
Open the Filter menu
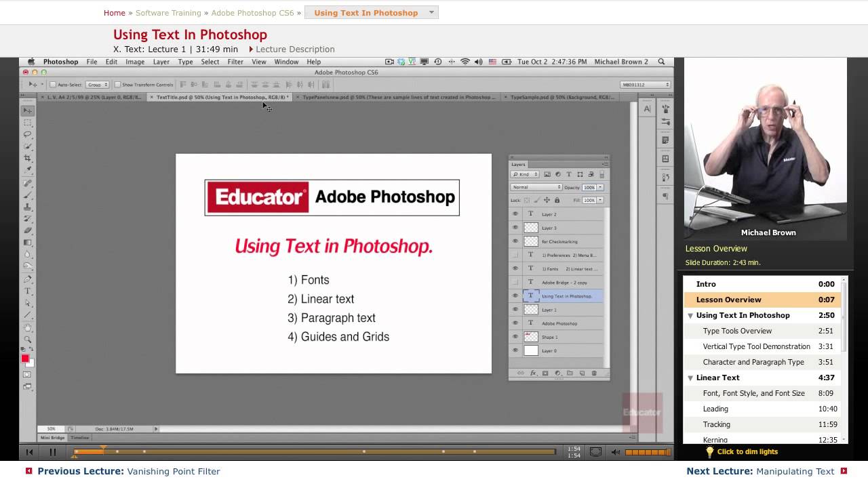point(235,62)
